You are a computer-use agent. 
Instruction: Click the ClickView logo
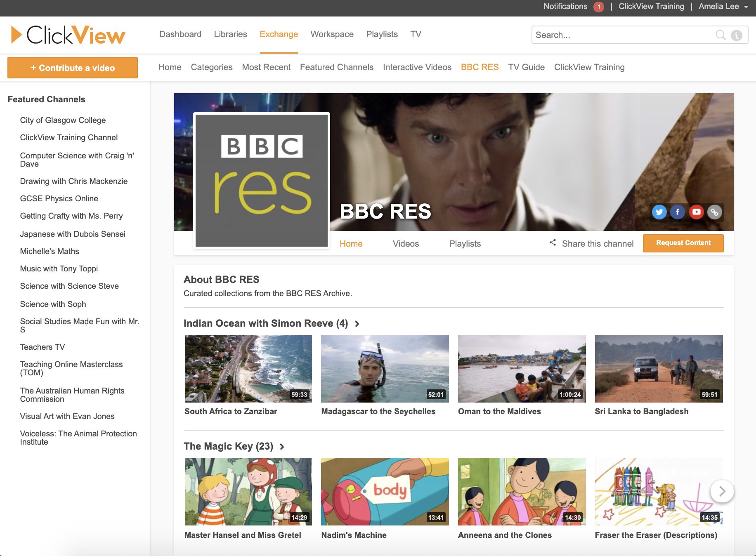[68, 35]
